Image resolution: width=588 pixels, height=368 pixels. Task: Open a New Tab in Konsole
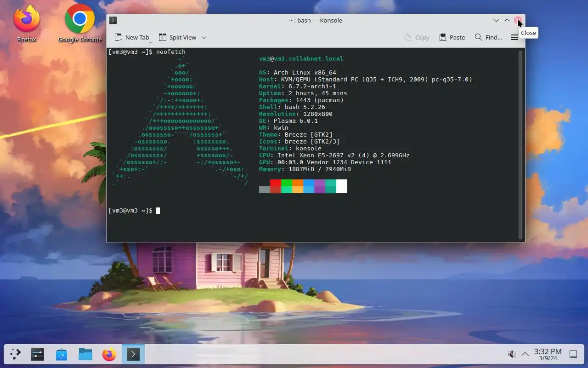[132, 37]
